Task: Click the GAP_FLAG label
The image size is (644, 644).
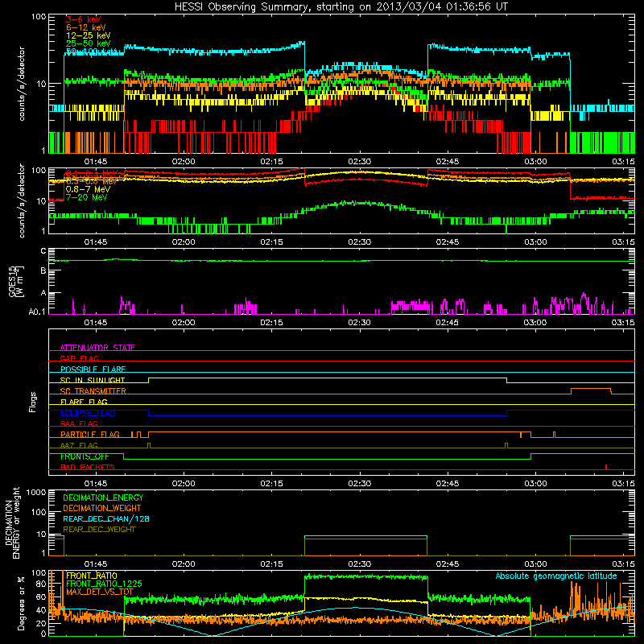Action: (79, 358)
